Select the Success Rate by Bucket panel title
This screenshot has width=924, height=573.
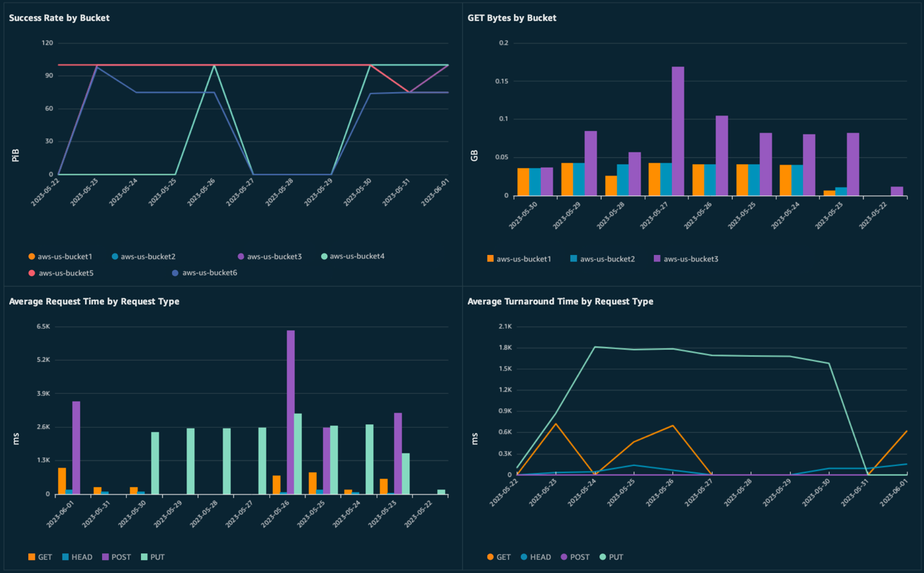(58, 18)
